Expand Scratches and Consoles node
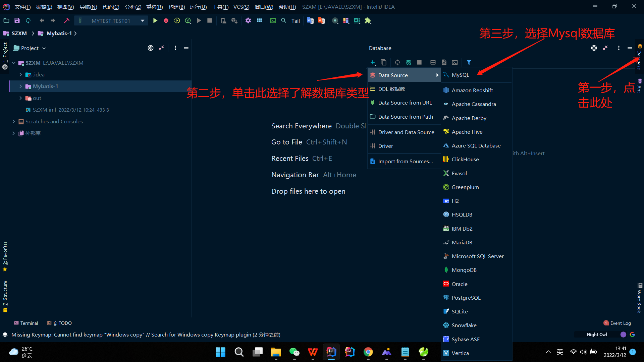 coord(14,121)
